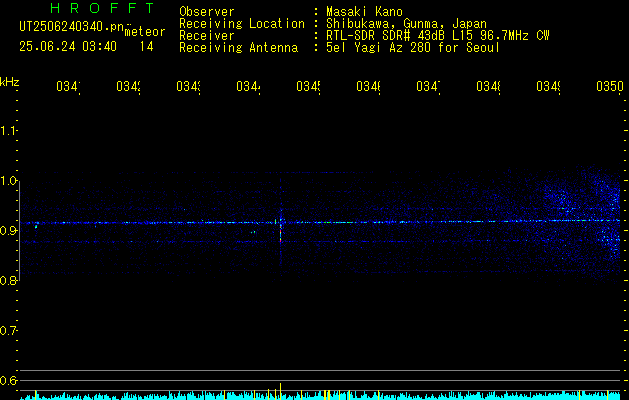Click the Receiving Antenna label
This screenshot has height=400, width=629.
pos(238,48)
